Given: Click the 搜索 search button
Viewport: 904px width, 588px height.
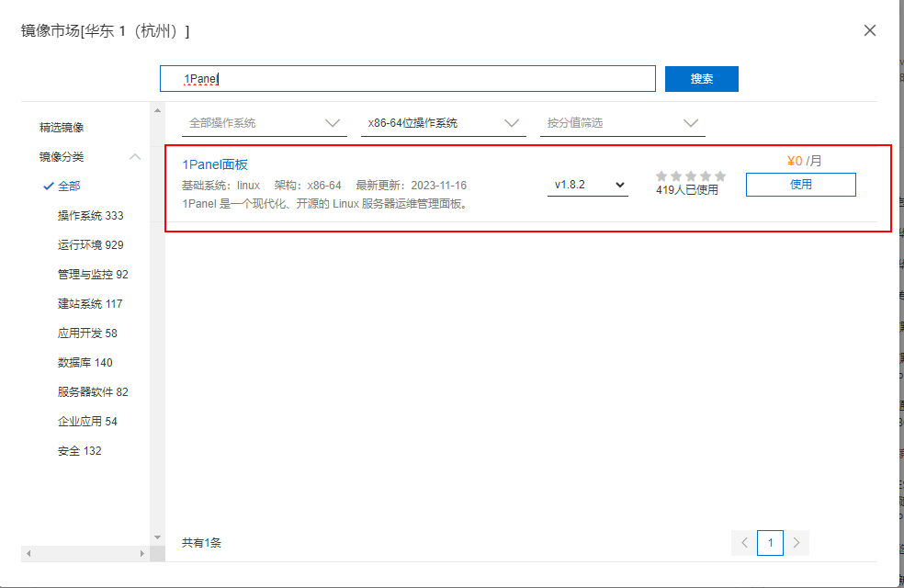Looking at the screenshot, I should [701, 79].
